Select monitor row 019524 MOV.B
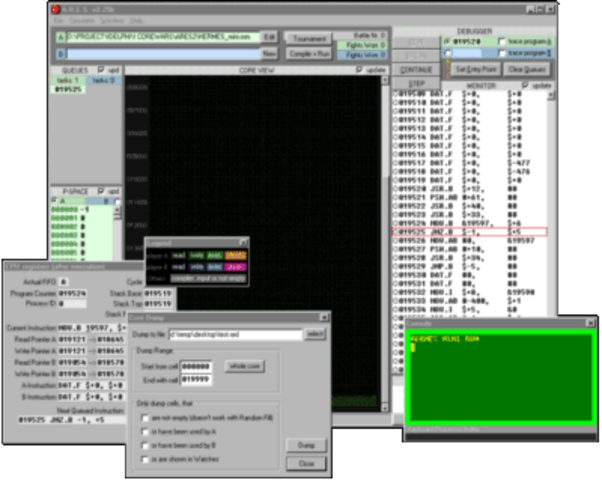Image resolution: width=602 pixels, height=480 pixels. click(470, 223)
